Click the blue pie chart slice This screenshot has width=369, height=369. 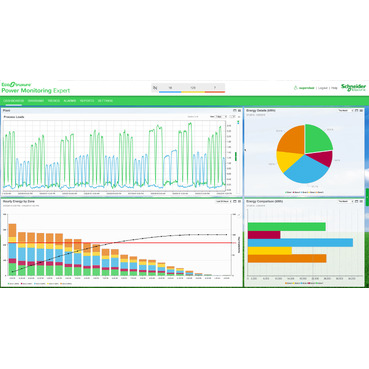[x=305, y=170]
